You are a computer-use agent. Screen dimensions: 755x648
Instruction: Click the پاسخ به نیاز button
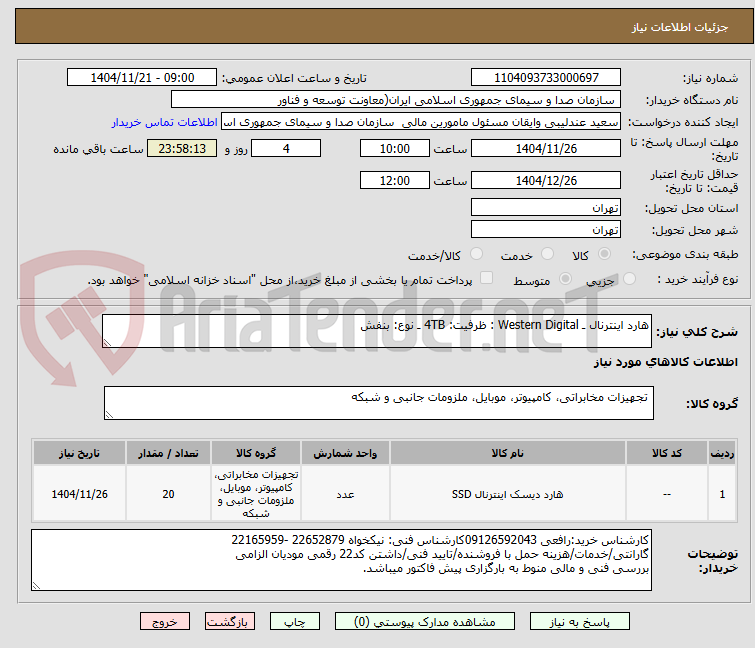580,622
